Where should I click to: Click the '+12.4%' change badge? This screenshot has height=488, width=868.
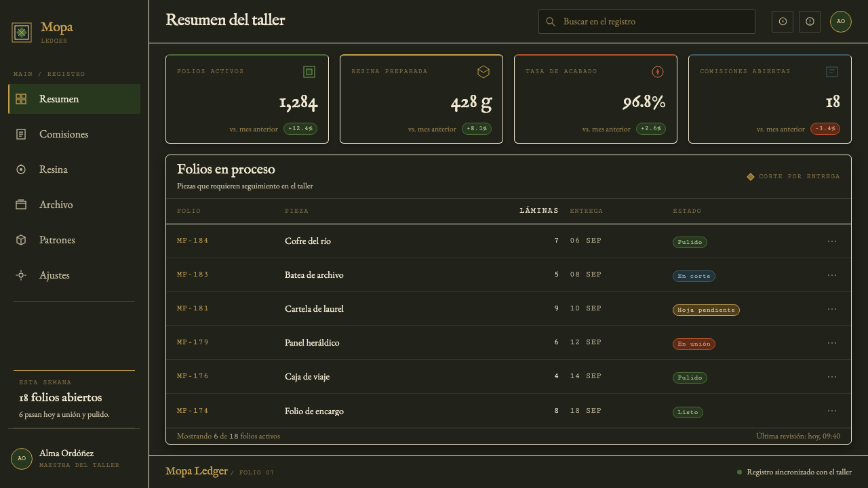[x=300, y=129]
